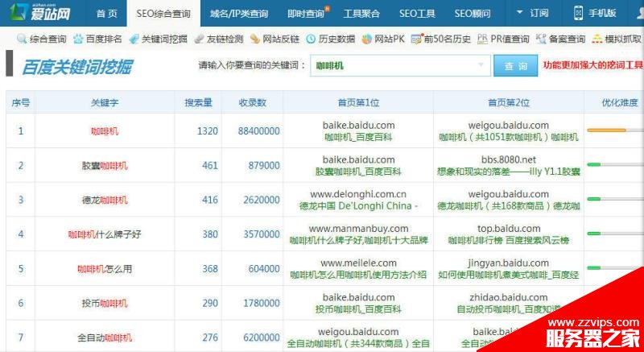Click the 咖啡机 keyword in row 1
This screenshot has height=352, width=644.
(105, 131)
